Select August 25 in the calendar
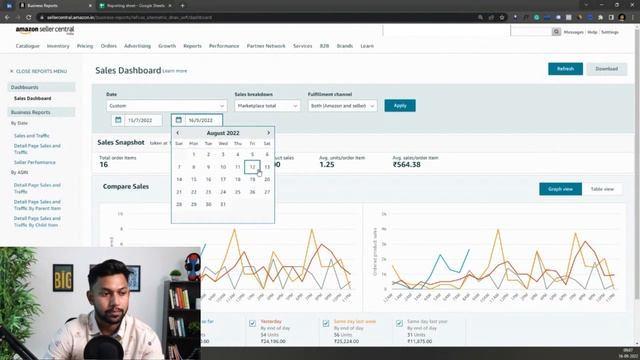The image size is (640, 360). [x=238, y=192]
